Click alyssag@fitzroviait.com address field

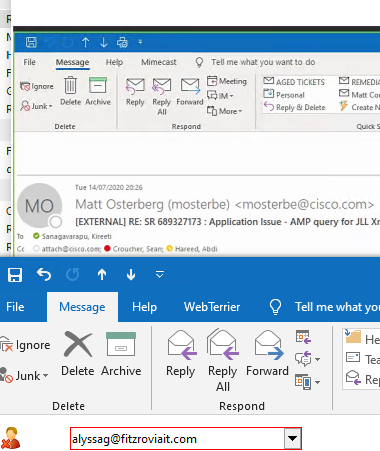[x=177, y=439]
